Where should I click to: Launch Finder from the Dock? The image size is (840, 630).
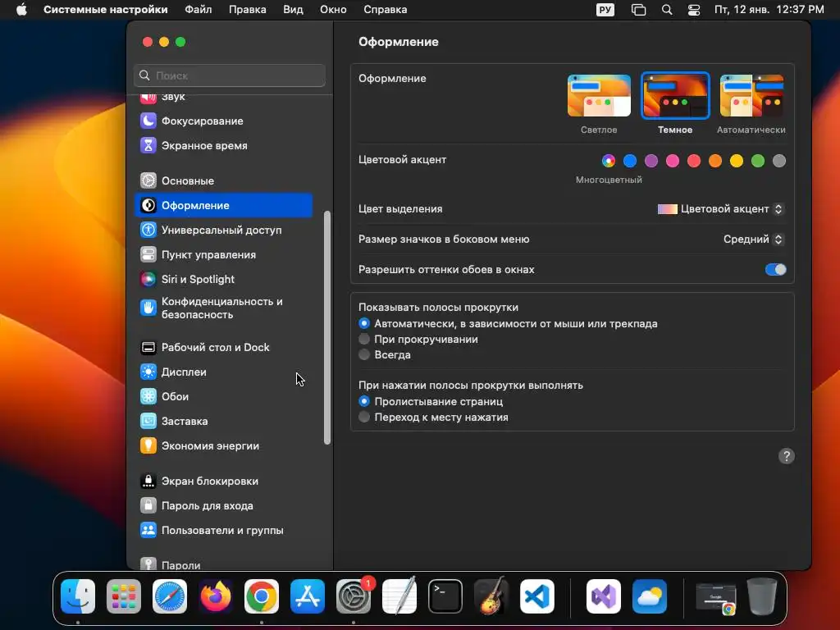click(78, 596)
